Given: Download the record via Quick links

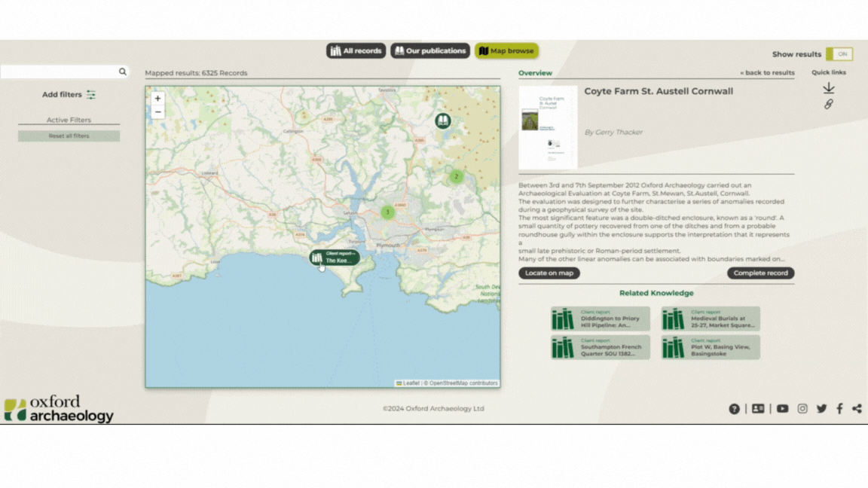Looking at the screenshot, I should click(x=829, y=88).
